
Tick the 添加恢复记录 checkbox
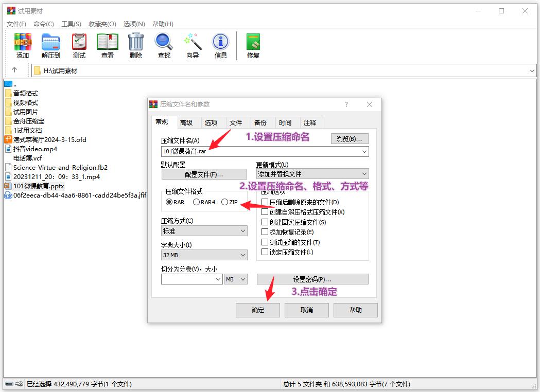(265, 232)
